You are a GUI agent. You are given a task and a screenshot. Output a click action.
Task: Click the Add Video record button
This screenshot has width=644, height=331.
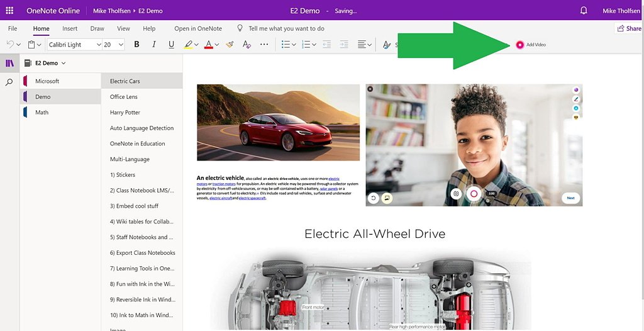[520, 45]
